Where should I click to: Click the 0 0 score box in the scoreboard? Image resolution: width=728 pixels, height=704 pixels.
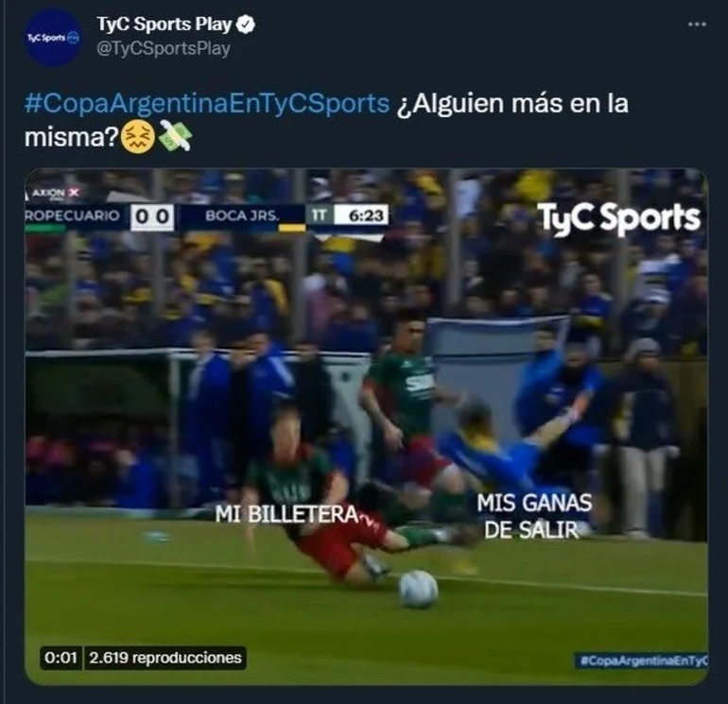click(152, 216)
